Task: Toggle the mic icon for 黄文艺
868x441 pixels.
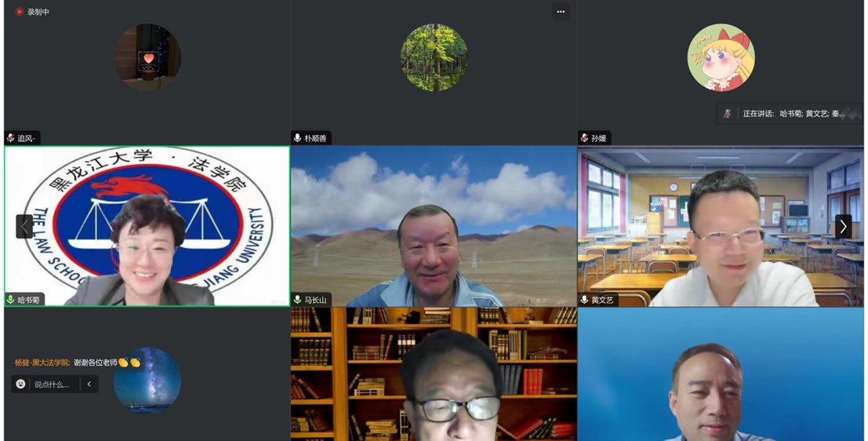Action: coord(585,300)
